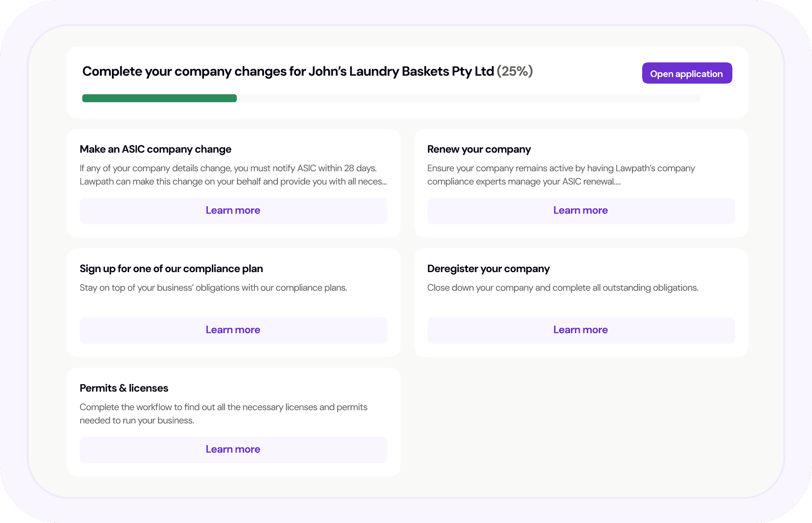Click the unfilled grey portion of progress bar
Image resolution: width=812 pixels, height=523 pixels.
468,98
